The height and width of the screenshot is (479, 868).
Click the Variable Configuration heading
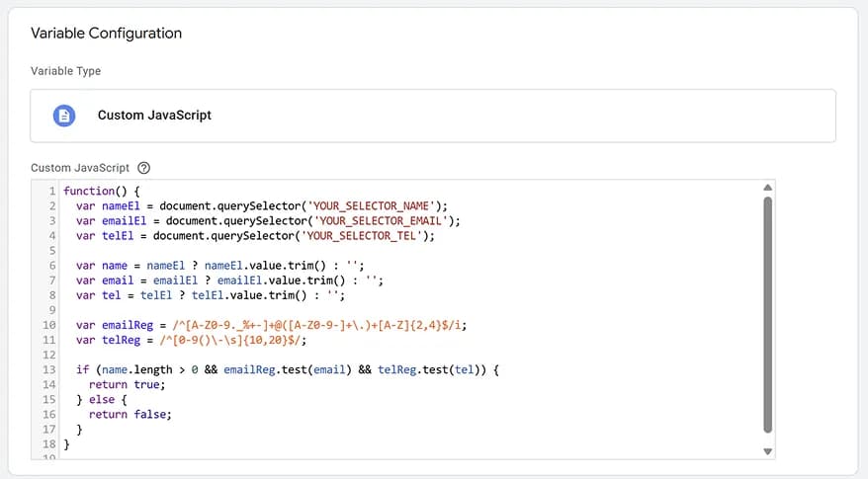point(107,34)
